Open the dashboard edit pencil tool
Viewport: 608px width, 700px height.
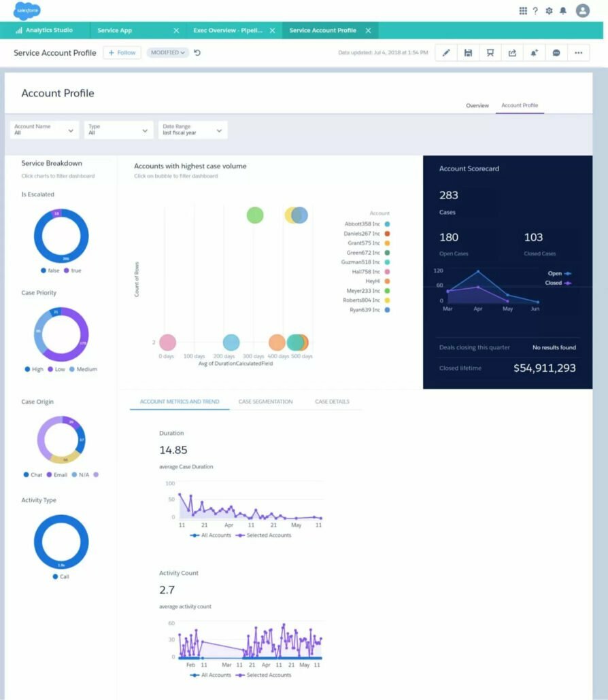tap(446, 52)
